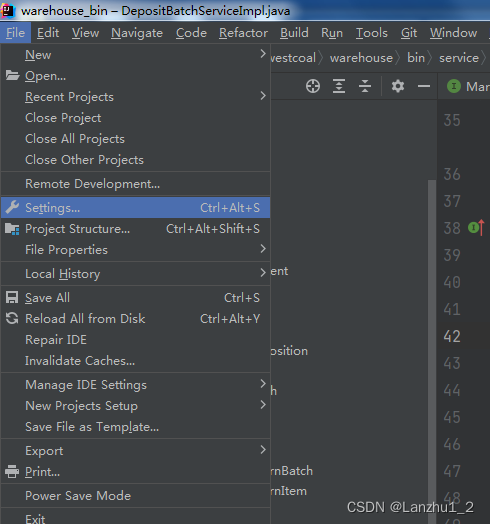The width and height of the screenshot is (490, 524).
Task: Click the Save All floppy disk icon
Action: coord(12,297)
